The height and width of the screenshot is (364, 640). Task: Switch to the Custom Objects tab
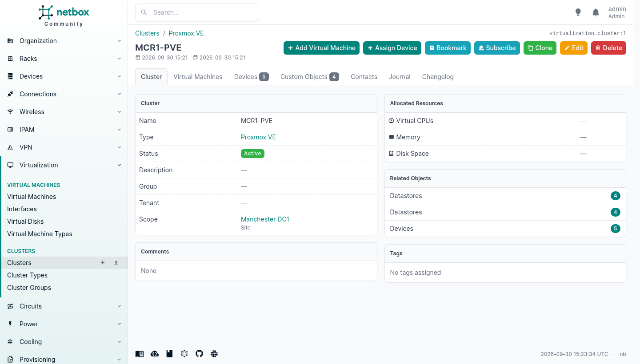(309, 77)
